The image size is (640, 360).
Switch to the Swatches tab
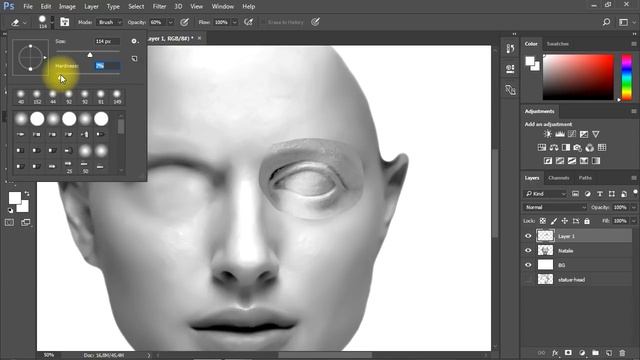[x=558, y=44]
